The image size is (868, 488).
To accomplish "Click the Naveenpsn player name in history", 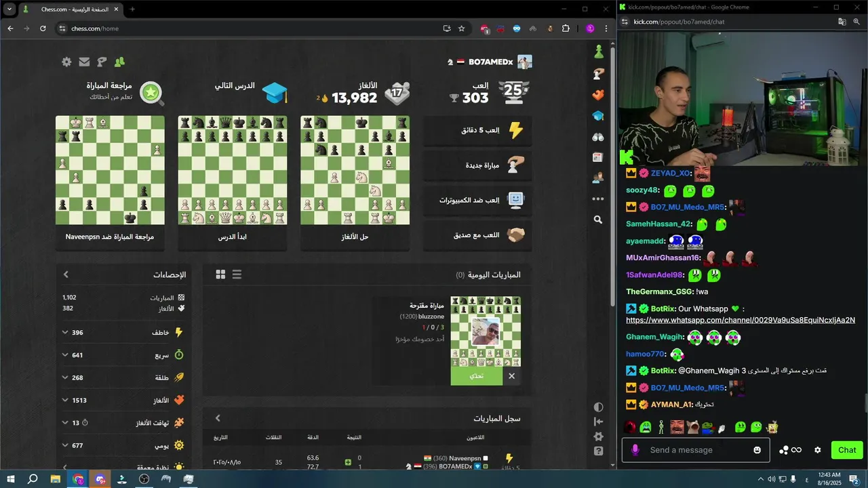I will point(465,458).
